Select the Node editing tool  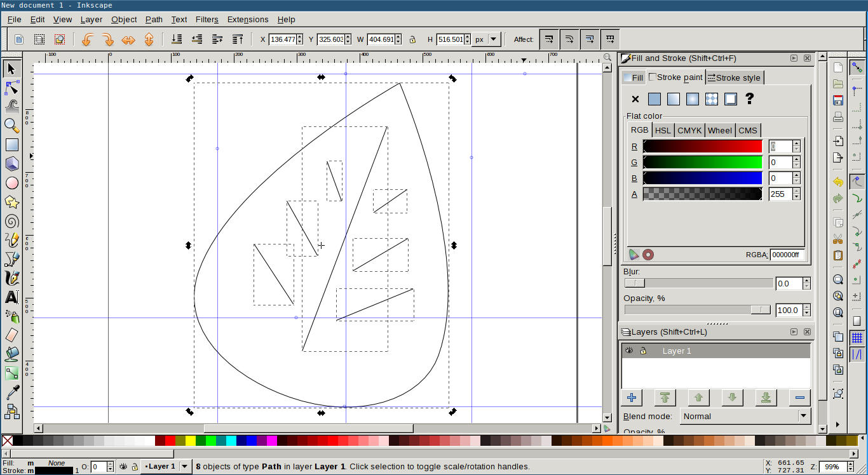click(x=11, y=87)
